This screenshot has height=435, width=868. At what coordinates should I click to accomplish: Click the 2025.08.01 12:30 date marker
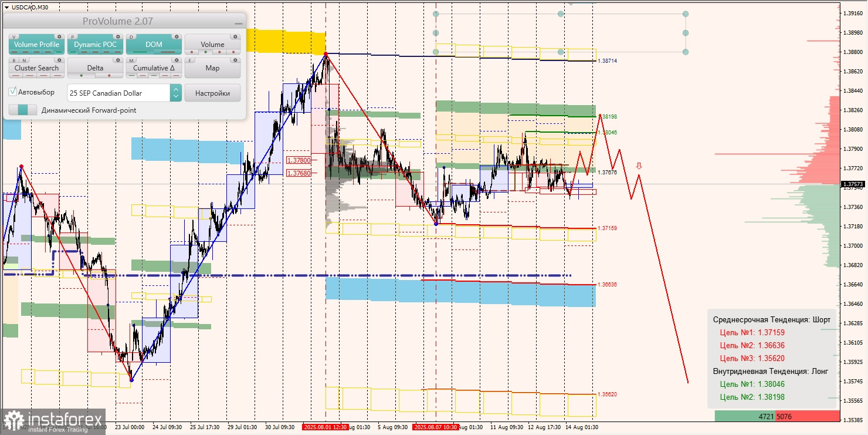point(325,427)
